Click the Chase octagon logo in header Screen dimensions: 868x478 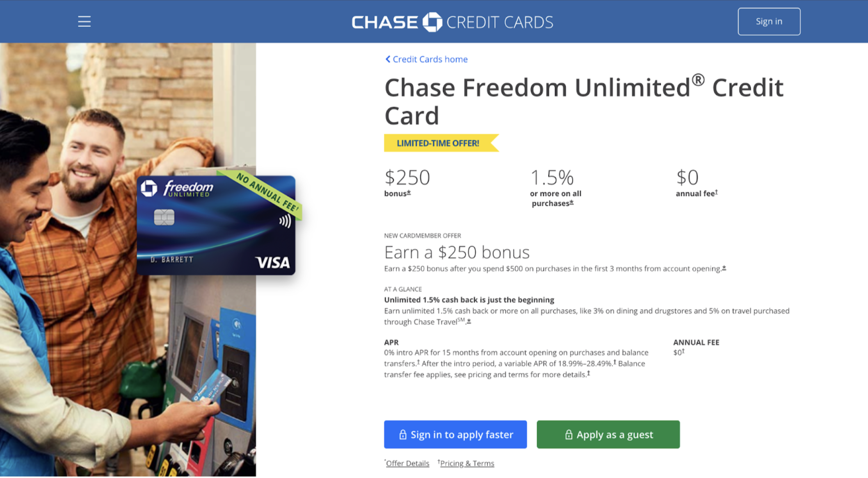432,22
